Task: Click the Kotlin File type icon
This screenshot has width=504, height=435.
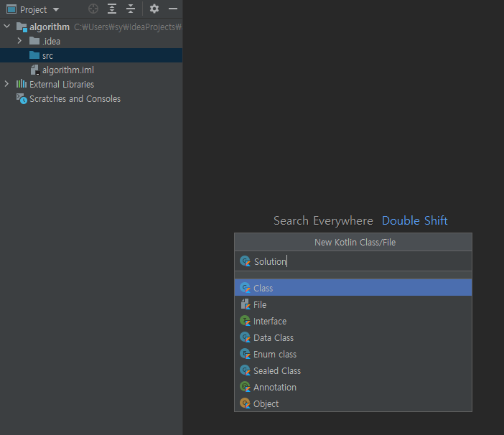Action: coord(246,304)
